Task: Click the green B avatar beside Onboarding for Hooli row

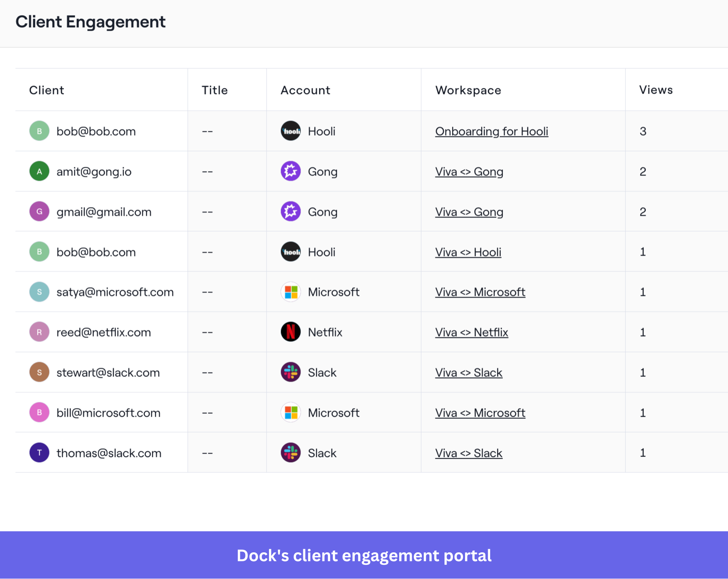Action: point(39,131)
